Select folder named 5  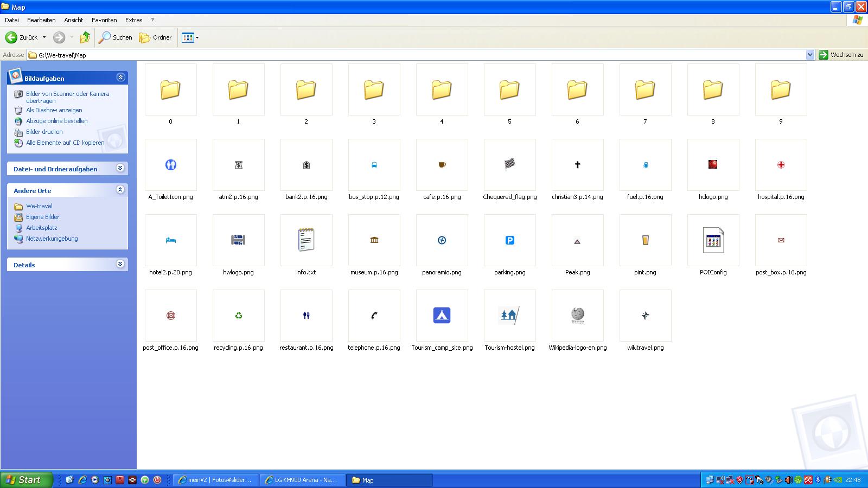510,89
